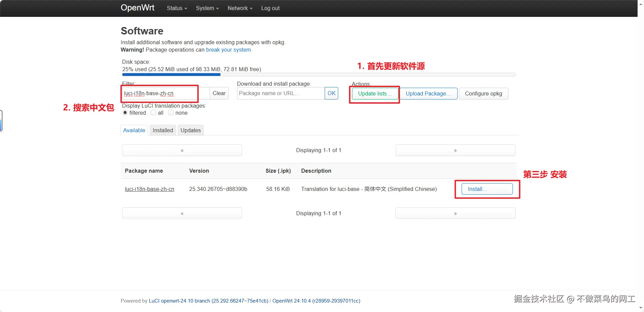Select the 'none' translation radio option
The height and width of the screenshot is (312, 644).
coord(171,113)
